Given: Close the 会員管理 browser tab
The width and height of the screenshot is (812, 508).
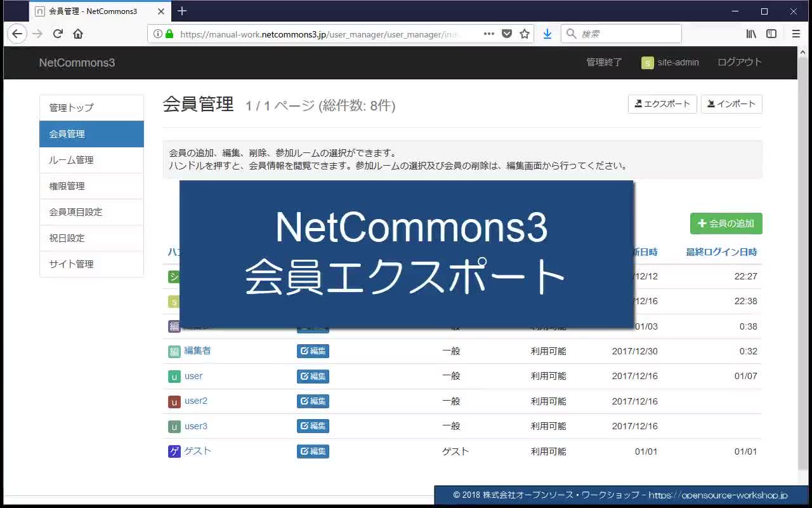Looking at the screenshot, I should 161,11.
